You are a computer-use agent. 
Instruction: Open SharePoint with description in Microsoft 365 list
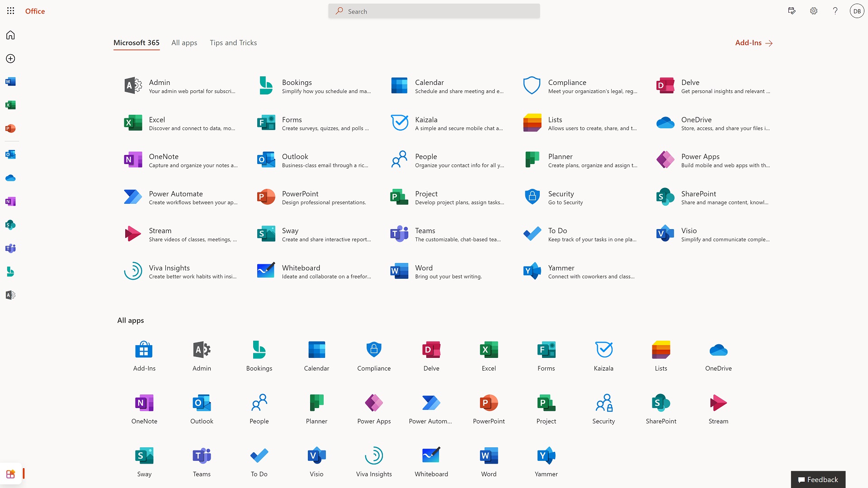[x=713, y=197]
